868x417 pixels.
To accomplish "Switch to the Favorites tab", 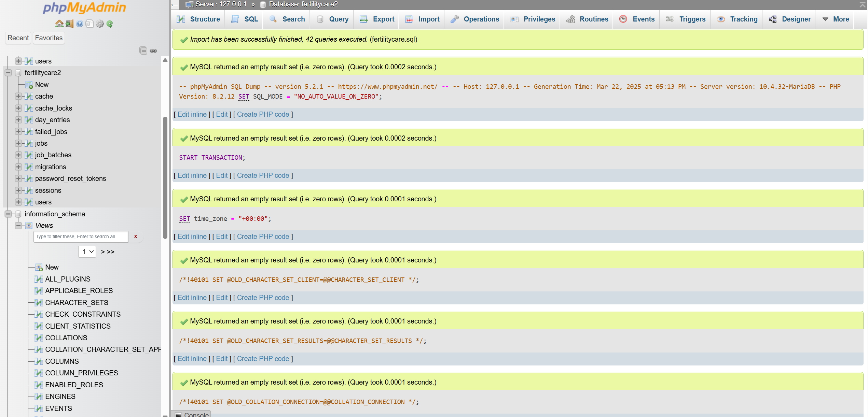I will click(49, 38).
